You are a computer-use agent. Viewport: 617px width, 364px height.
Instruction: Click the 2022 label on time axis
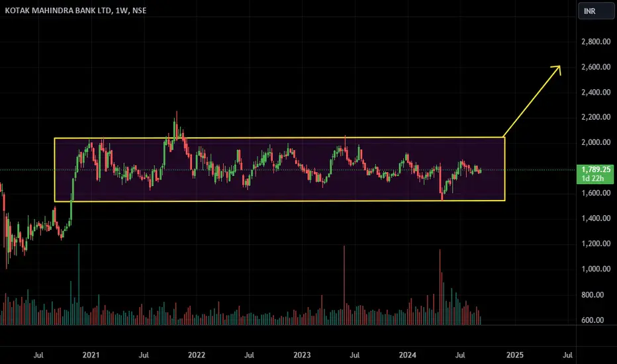[197, 355]
